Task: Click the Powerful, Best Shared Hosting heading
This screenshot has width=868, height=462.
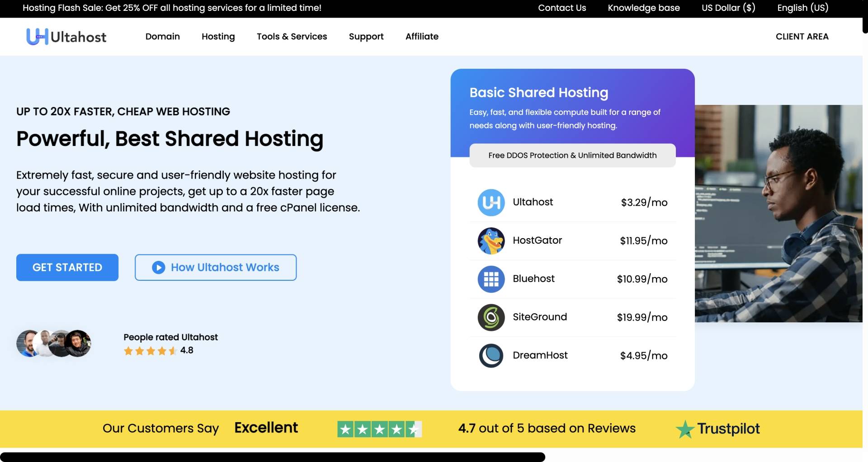Action: pyautogui.click(x=170, y=139)
